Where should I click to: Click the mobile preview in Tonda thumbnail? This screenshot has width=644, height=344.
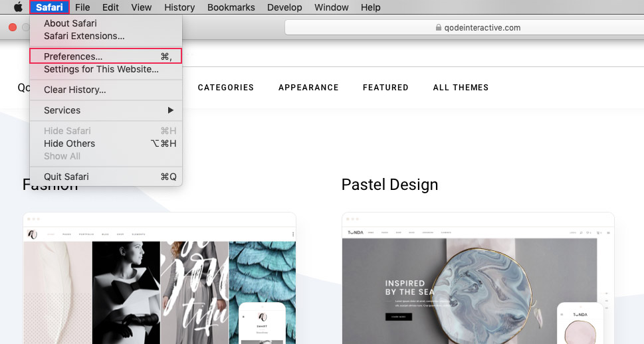[x=580, y=323]
